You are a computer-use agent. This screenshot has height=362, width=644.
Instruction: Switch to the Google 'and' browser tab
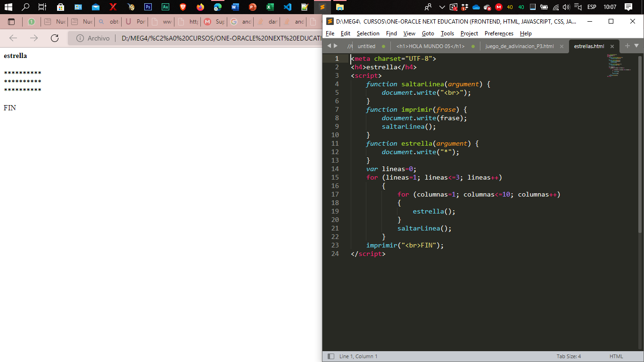point(240,22)
